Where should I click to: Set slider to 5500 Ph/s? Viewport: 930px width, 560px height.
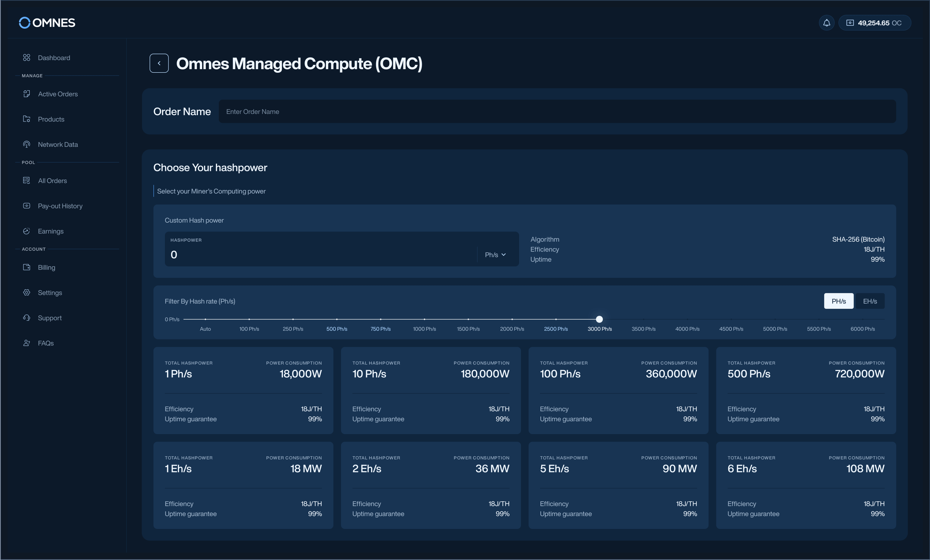pyautogui.click(x=819, y=329)
